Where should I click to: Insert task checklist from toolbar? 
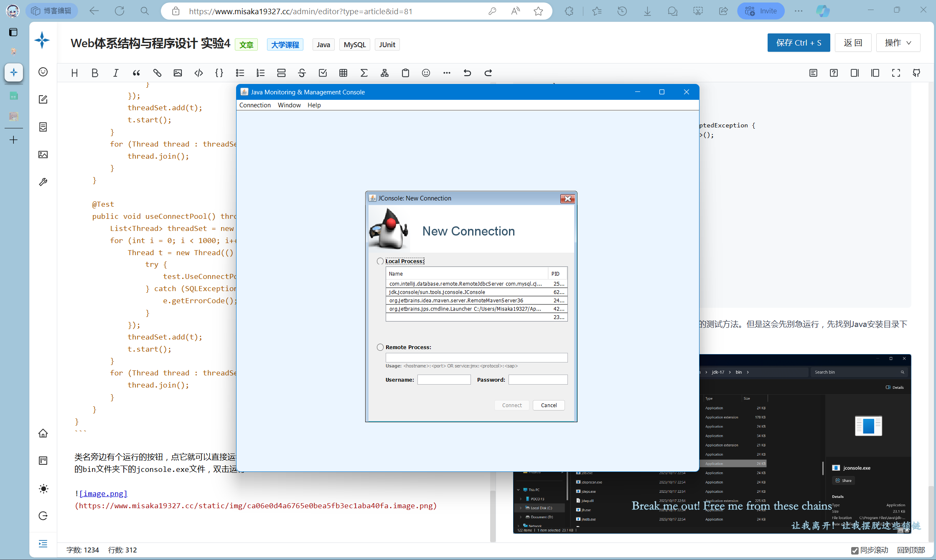click(x=323, y=73)
